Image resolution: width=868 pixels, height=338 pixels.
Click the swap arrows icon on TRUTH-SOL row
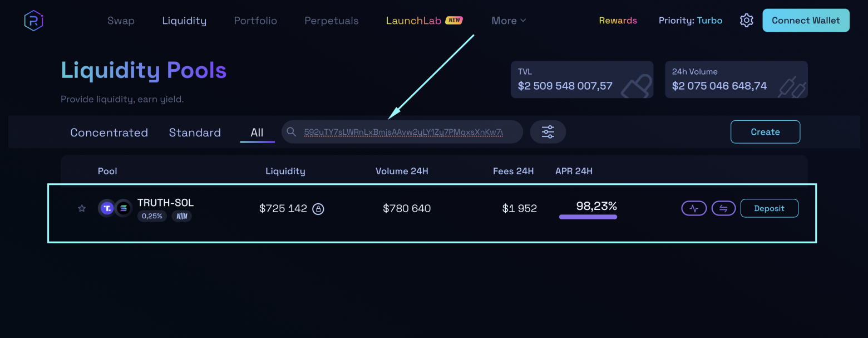pos(723,208)
